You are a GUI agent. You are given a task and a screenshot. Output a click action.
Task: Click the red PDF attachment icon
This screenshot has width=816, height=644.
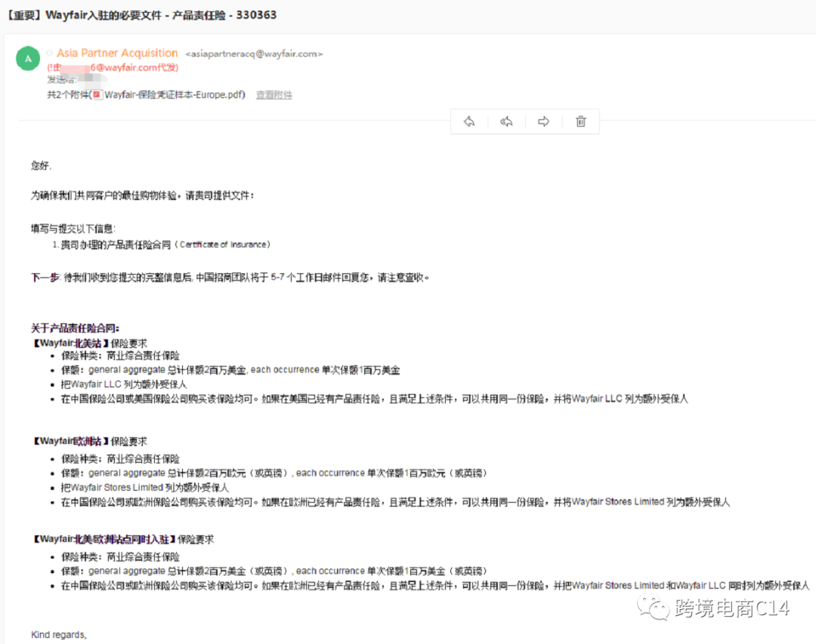[x=97, y=94]
